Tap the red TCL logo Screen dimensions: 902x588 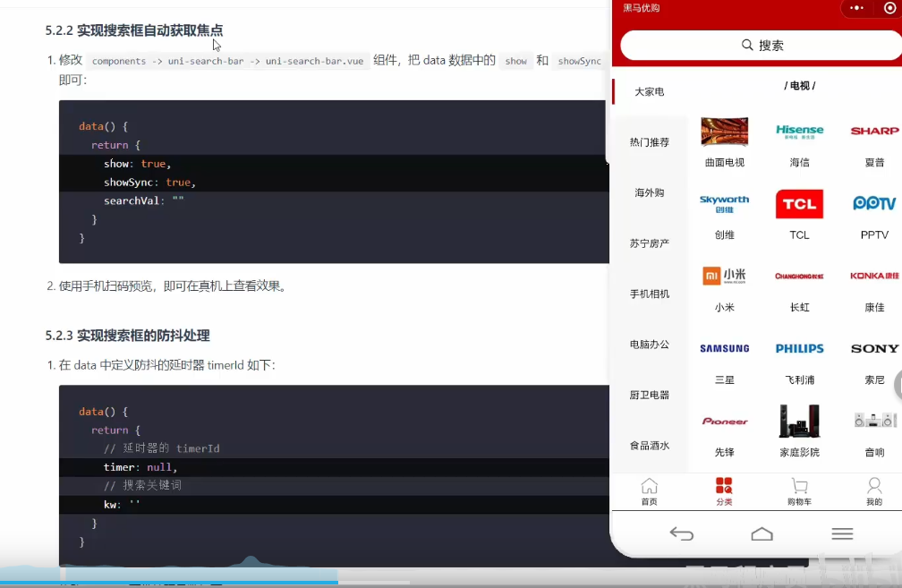pos(800,204)
